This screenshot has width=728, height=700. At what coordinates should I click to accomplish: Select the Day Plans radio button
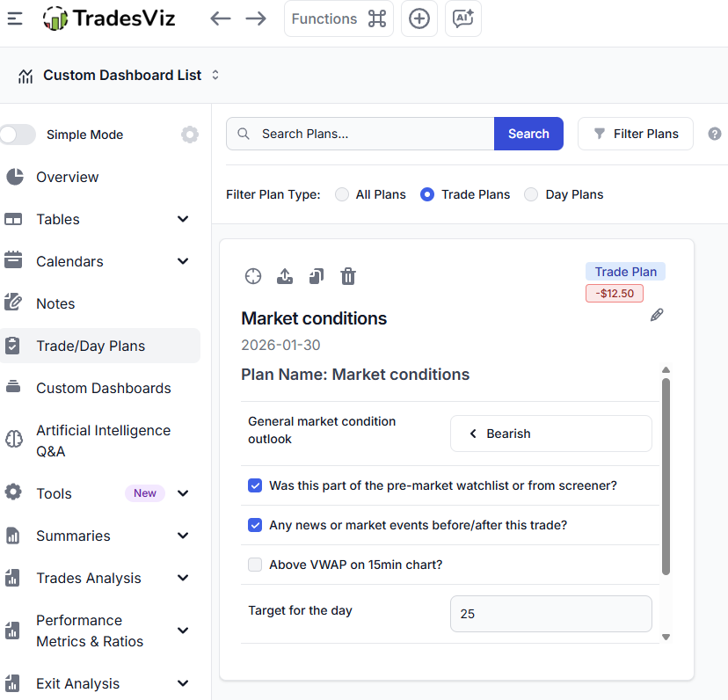[531, 194]
